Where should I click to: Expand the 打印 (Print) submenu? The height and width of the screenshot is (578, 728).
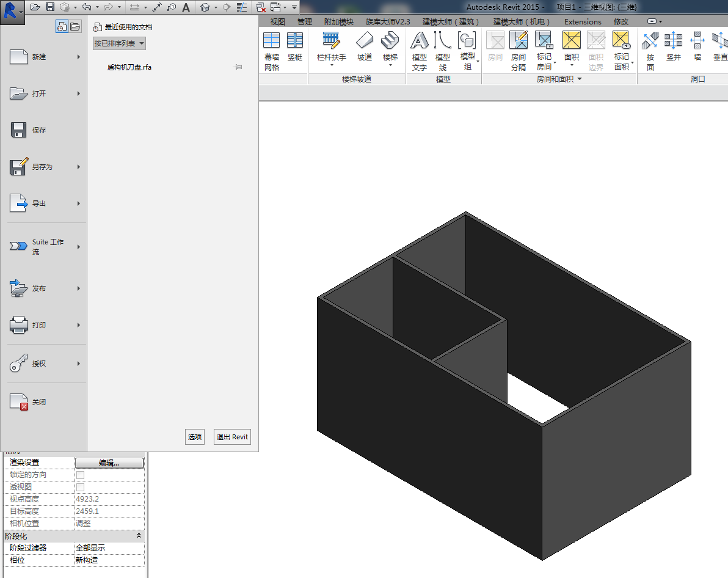point(78,325)
